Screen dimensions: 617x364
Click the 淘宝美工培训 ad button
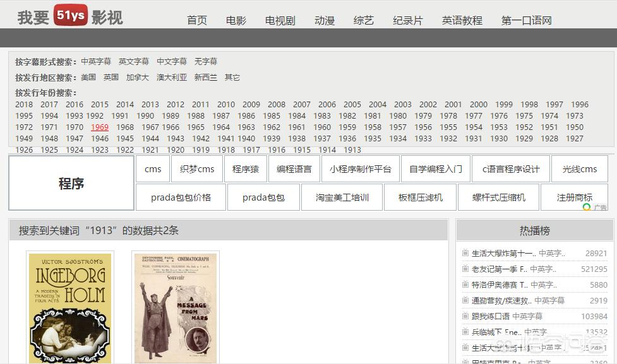(342, 197)
